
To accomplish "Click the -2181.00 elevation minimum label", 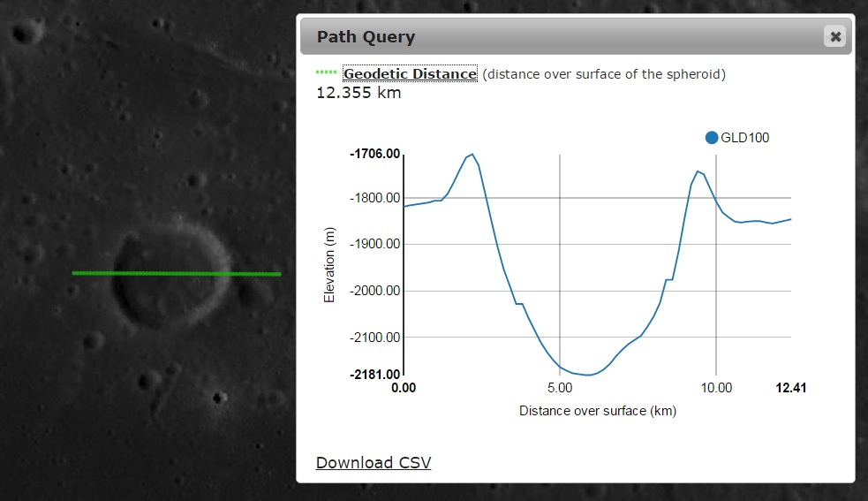I will pos(375,375).
